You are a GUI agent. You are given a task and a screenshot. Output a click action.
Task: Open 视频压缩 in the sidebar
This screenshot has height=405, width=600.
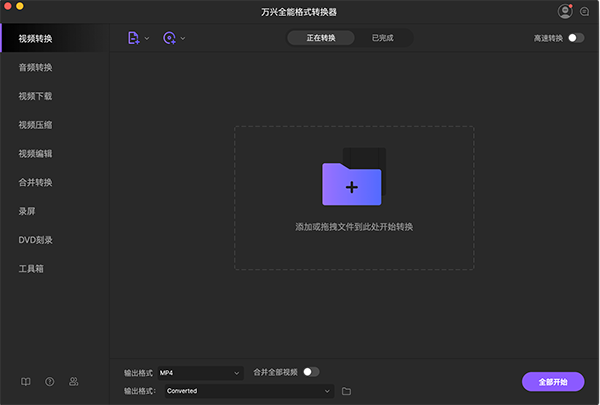36,125
